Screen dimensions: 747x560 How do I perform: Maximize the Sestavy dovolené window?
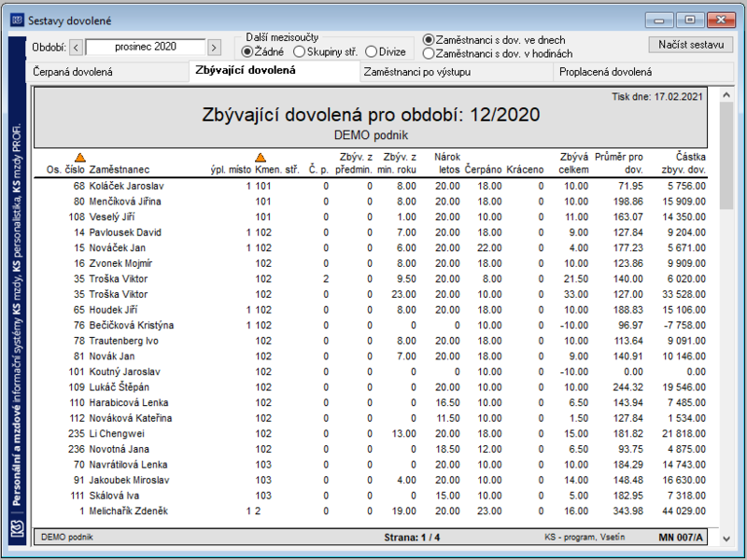tap(690, 21)
